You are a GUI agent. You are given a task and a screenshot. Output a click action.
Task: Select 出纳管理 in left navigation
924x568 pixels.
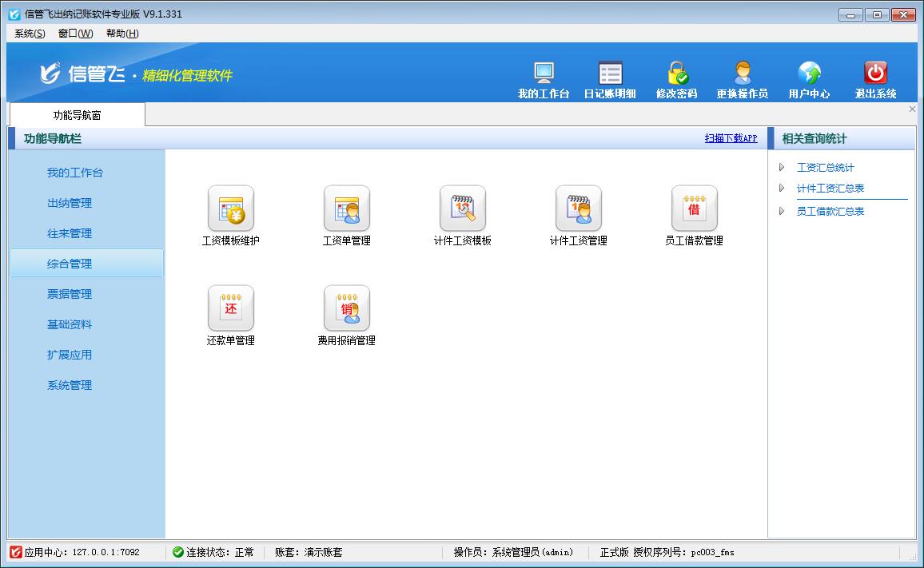point(70,203)
